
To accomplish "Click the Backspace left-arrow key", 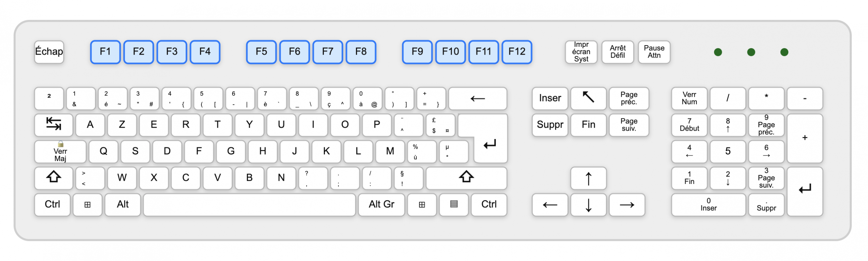I will click(x=478, y=98).
